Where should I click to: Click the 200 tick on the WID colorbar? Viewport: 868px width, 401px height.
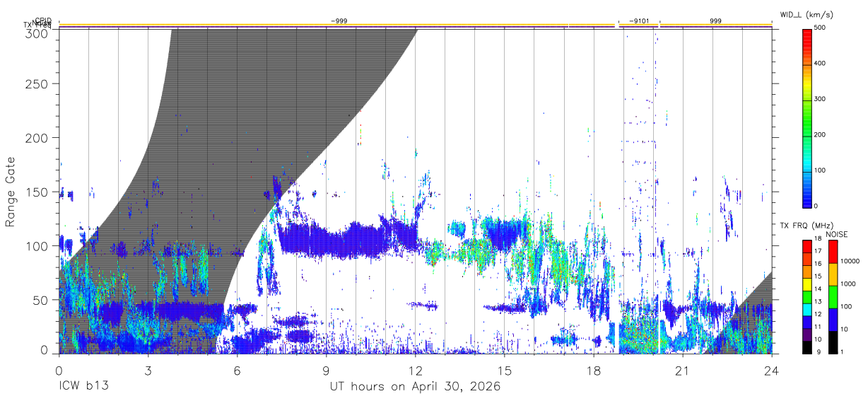[820, 134]
